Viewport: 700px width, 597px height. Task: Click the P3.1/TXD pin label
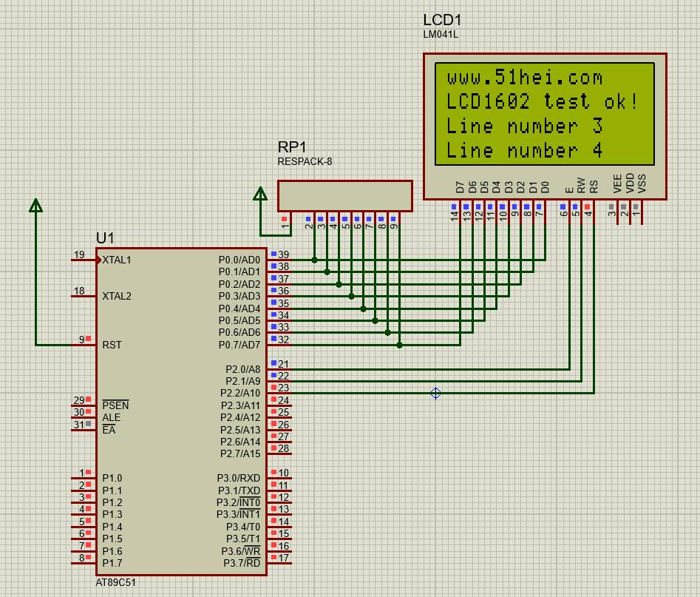[239, 490]
